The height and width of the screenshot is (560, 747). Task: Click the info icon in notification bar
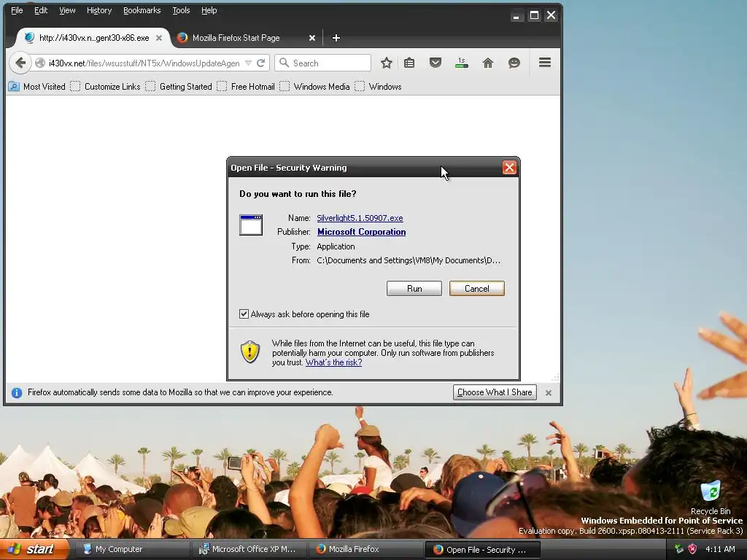point(17,393)
